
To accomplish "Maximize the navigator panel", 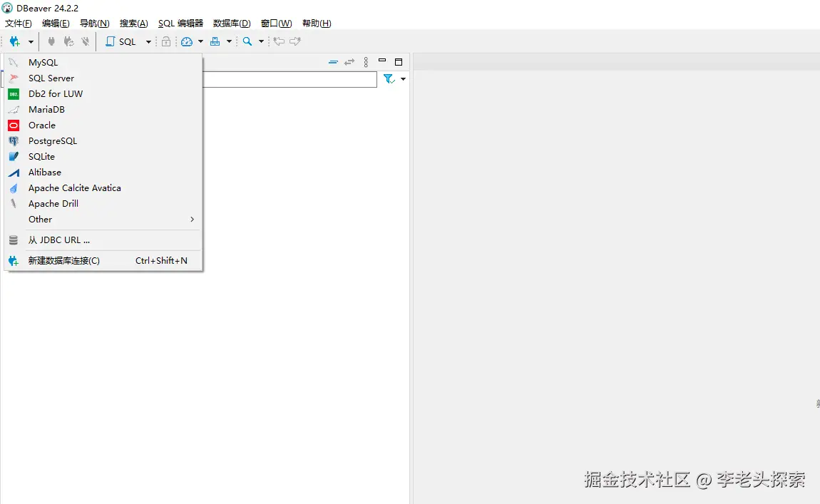I will (x=399, y=62).
